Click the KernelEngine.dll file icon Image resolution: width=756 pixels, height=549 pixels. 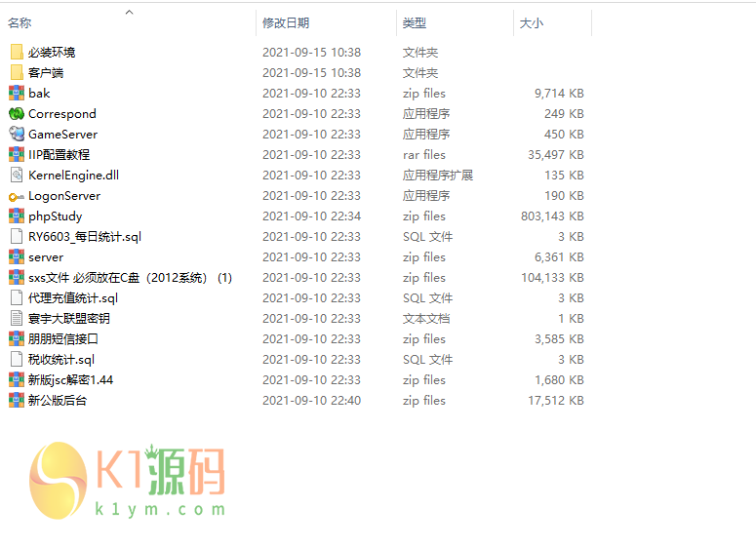[x=17, y=175]
